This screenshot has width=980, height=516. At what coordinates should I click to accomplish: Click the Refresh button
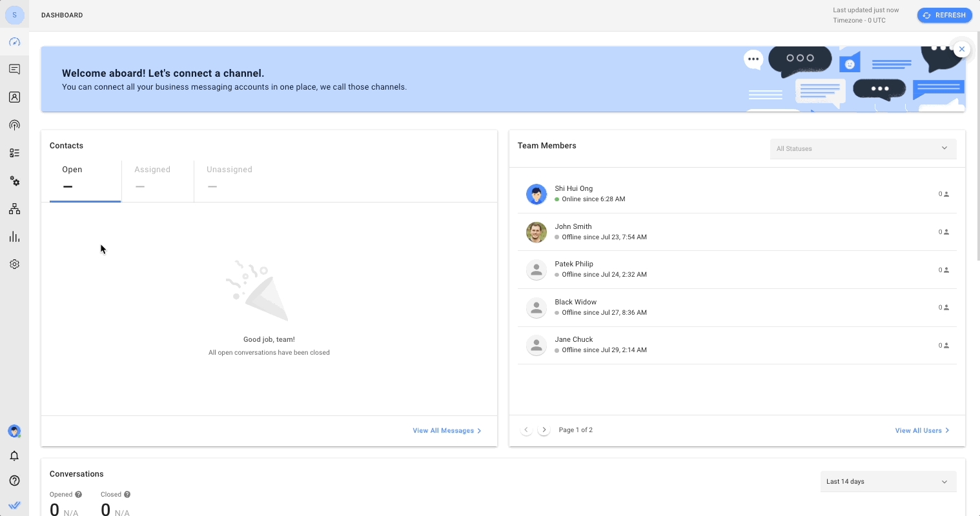[x=944, y=15]
